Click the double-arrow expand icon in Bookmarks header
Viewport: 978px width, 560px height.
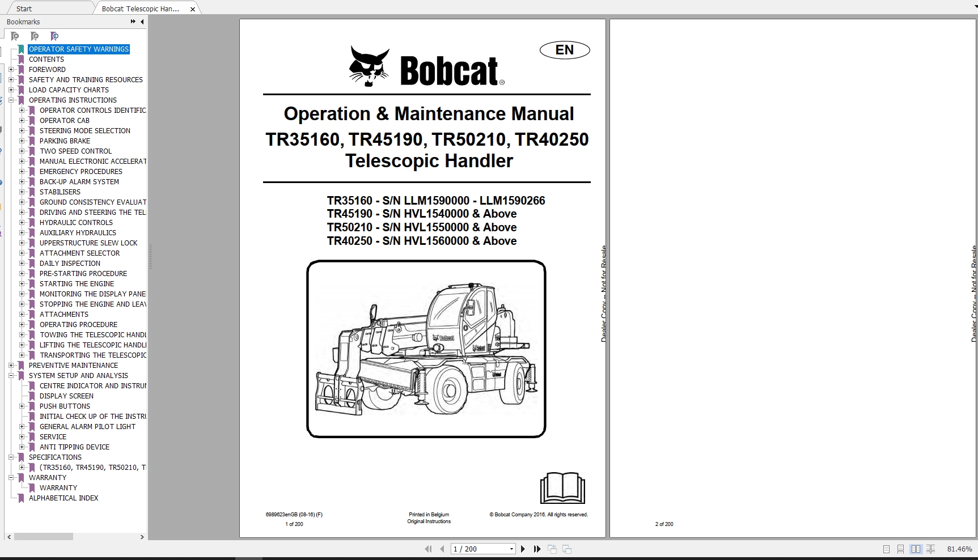(x=133, y=22)
